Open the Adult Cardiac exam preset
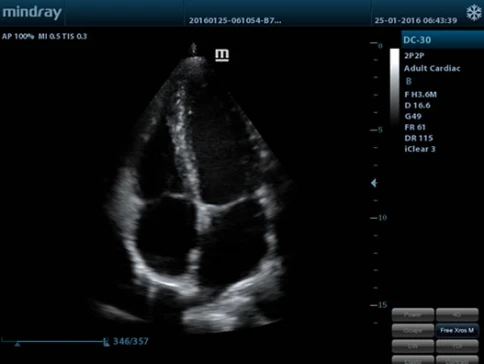Viewport: 484px width, 364px height. coord(432,68)
